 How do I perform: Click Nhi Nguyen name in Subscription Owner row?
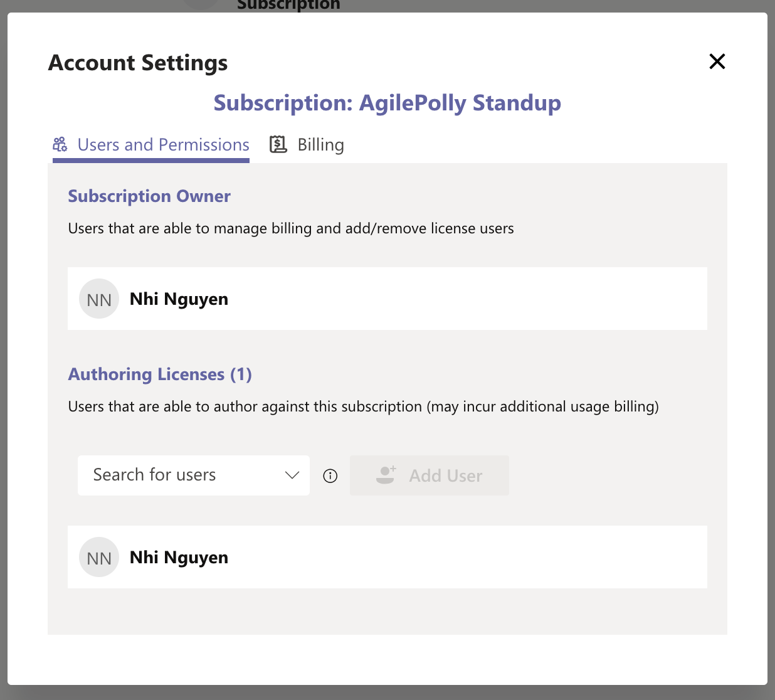point(179,299)
